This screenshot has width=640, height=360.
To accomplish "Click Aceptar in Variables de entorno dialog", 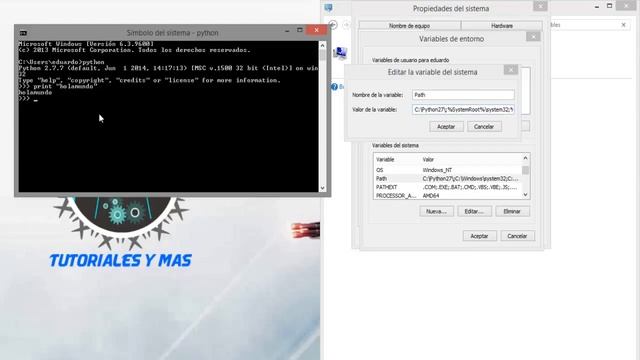I will pos(480,236).
